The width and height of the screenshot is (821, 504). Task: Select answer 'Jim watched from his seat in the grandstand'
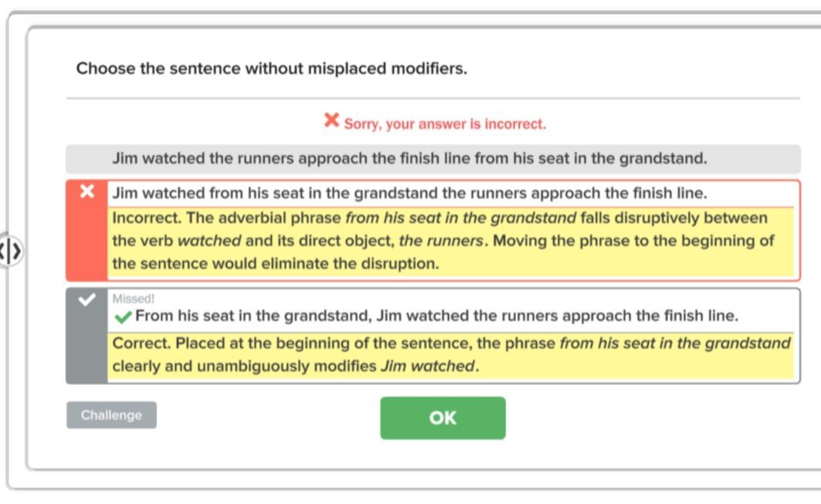pos(409,193)
